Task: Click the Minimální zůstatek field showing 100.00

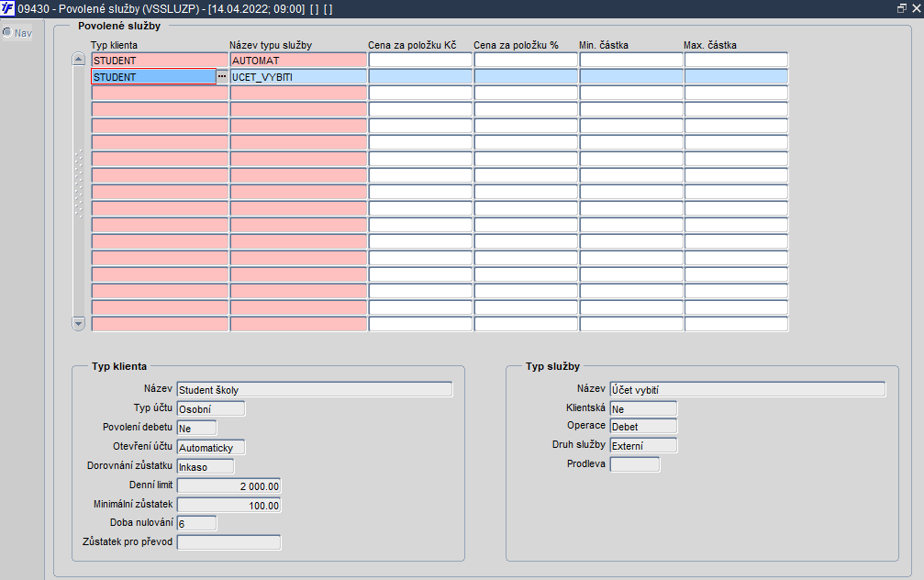Action: (x=228, y=505)
